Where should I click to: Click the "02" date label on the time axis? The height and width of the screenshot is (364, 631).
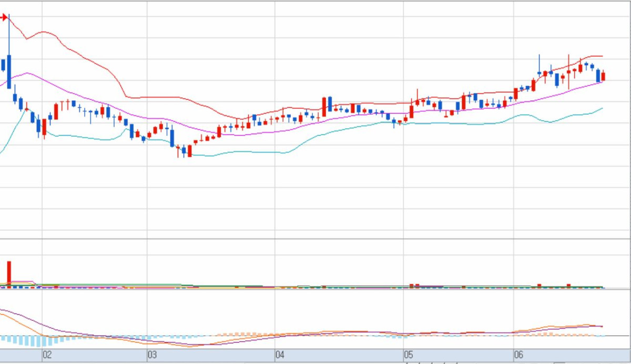pyautogui.click(x=47, y=356)
